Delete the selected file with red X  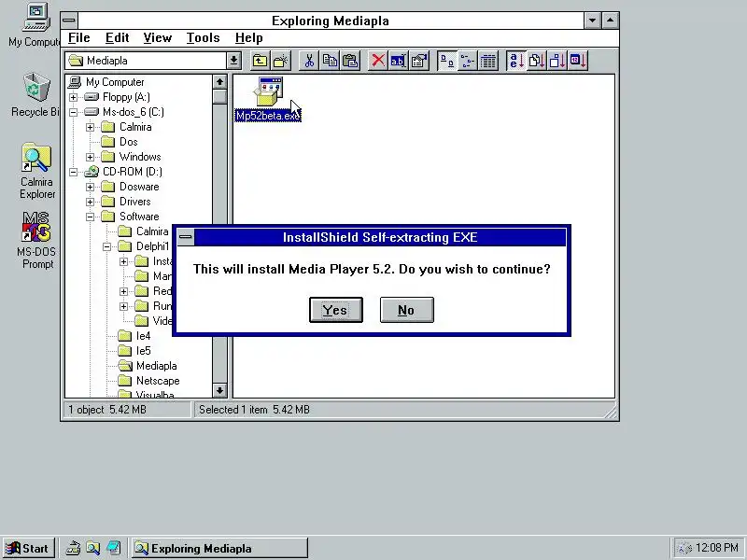pos(378,61)
